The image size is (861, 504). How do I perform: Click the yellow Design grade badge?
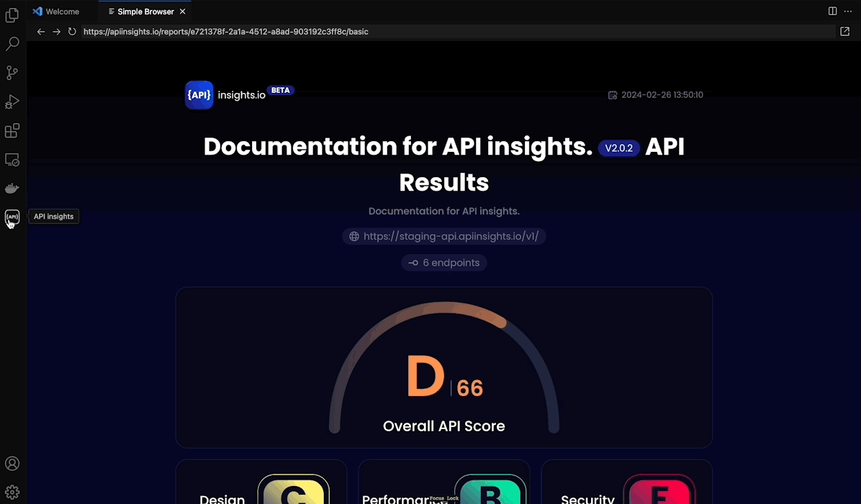pyautogui.click(x=293, y=489)
